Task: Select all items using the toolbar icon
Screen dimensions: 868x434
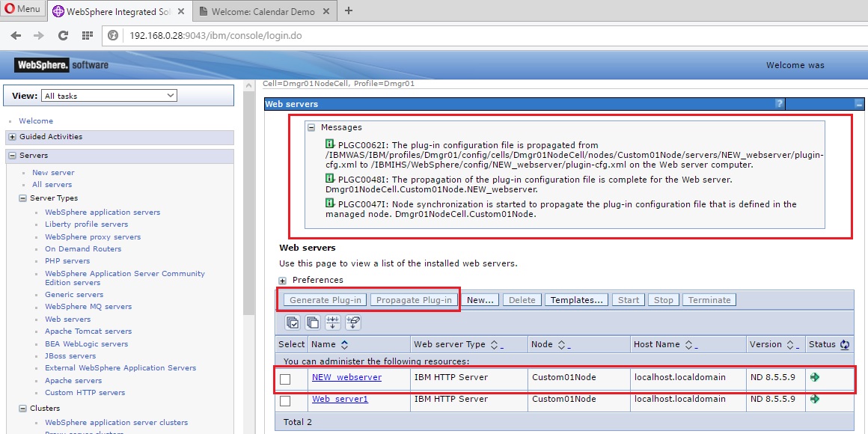Action: coord(292,323)
